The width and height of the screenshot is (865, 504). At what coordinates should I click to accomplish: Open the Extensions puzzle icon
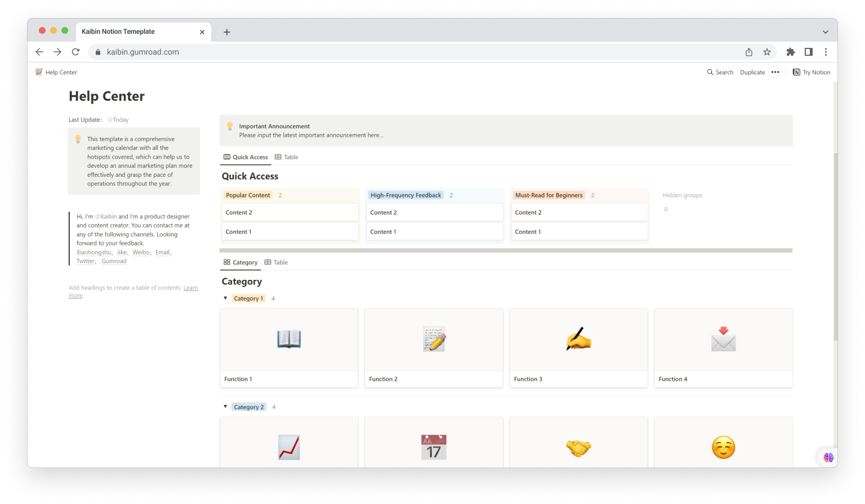[x=791, y=52]
